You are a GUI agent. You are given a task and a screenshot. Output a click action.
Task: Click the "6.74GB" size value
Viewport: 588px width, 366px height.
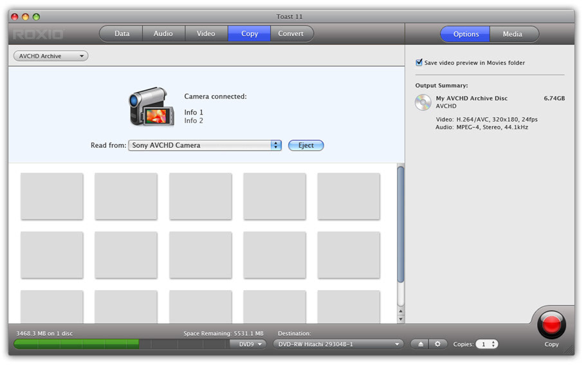coord(555,98)
